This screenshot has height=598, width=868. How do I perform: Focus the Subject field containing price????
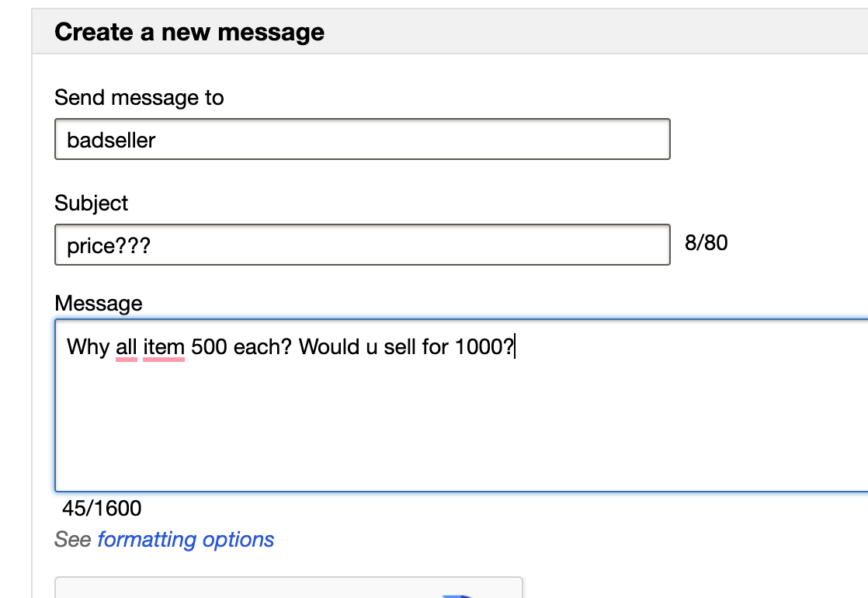(362, 245)
